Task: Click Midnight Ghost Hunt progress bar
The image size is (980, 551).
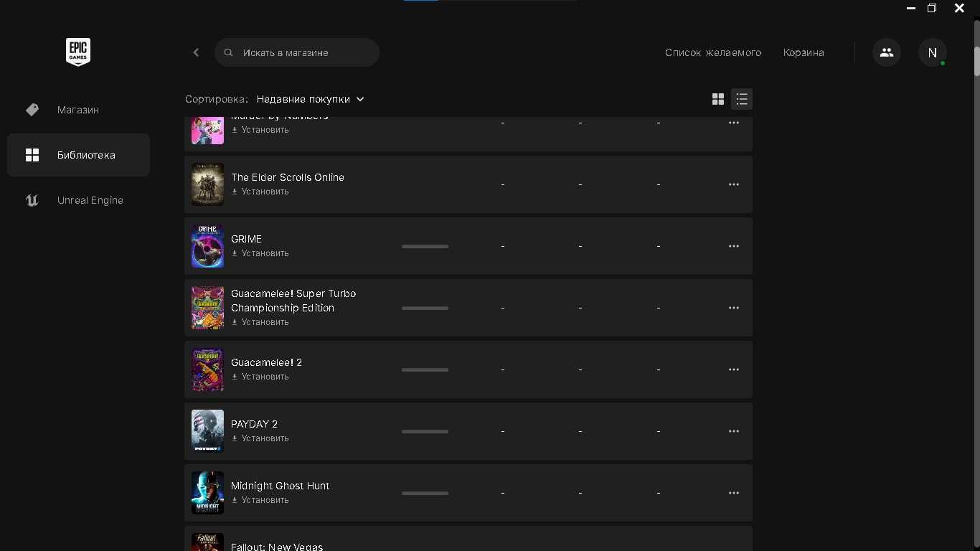Action: [425, 493]
